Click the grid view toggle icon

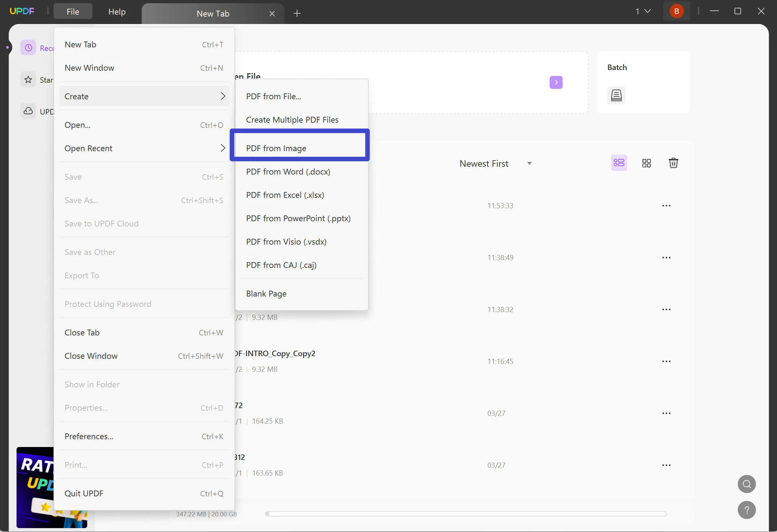click(647, 163)
